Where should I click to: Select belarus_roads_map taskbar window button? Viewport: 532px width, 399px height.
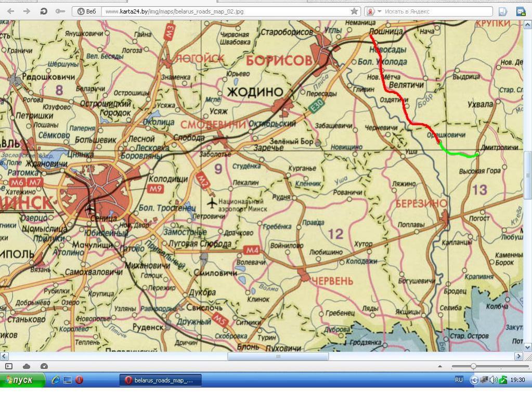tap(160, 380)
